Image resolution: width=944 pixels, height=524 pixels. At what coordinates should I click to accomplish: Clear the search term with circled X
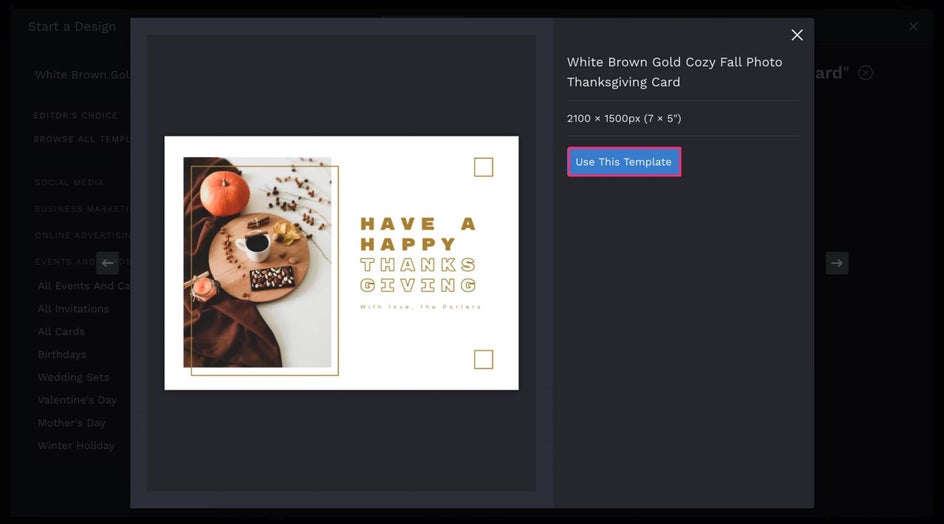click(x=865, y=73)
